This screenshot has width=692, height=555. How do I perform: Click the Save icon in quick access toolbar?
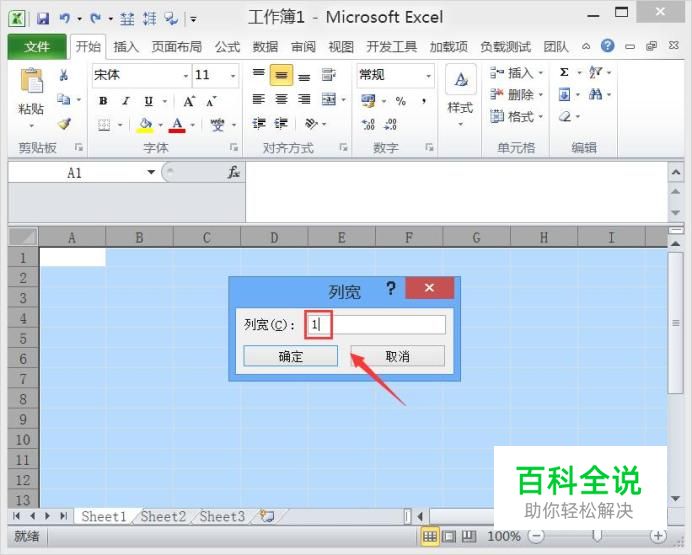(x=42, y=18)
